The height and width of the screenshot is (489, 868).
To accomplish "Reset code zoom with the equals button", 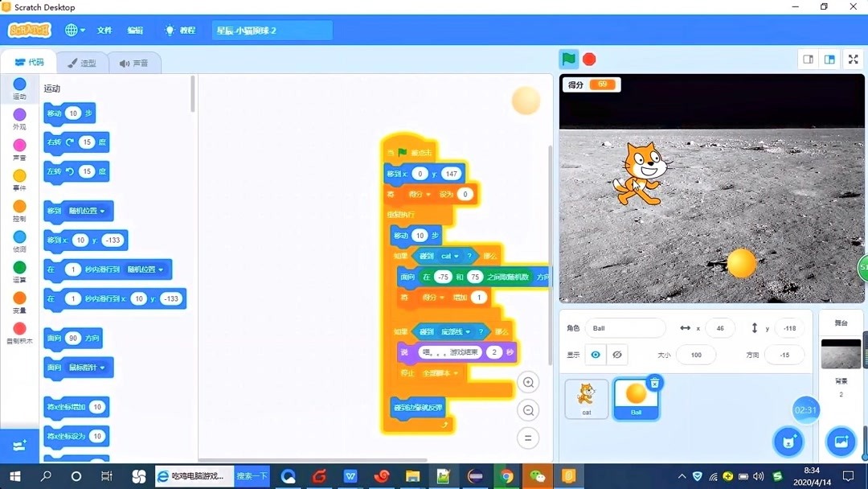I will (x=528, y=438).
